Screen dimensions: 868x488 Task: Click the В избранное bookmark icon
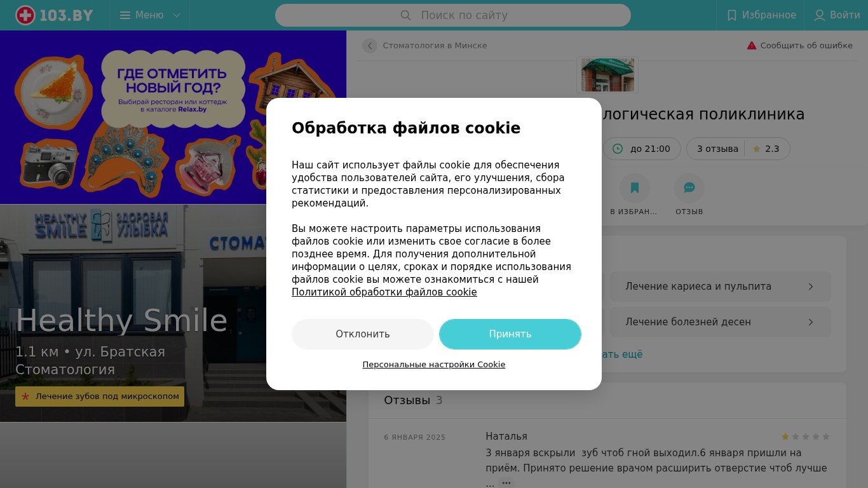[x=634, y=188]
